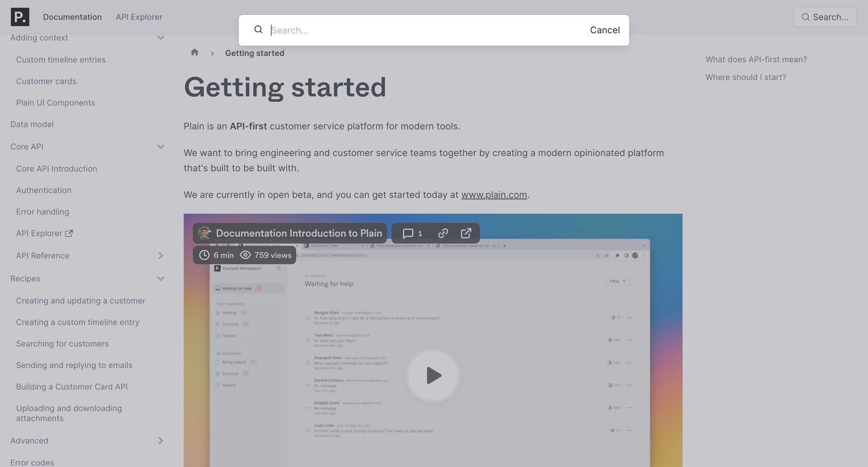Open Uploading and downloading attachments
Screen dimensions: 868x467
pos(69,413)
